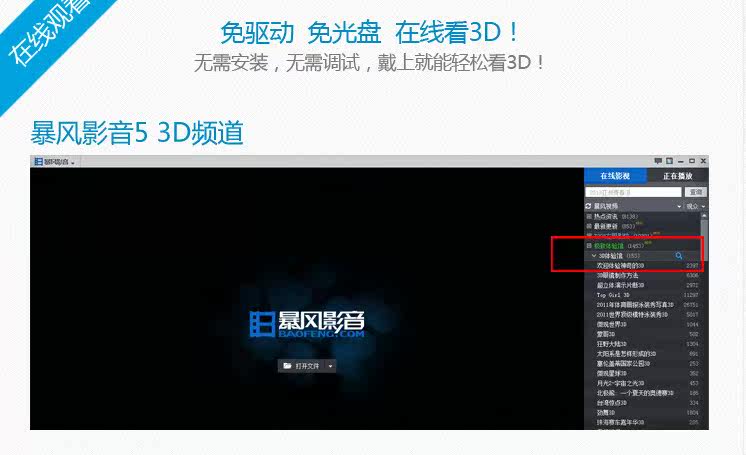Screen dimensions: 746x455
Task: Collapse the 3D体验馆 chevron
Action: (594, 256)
